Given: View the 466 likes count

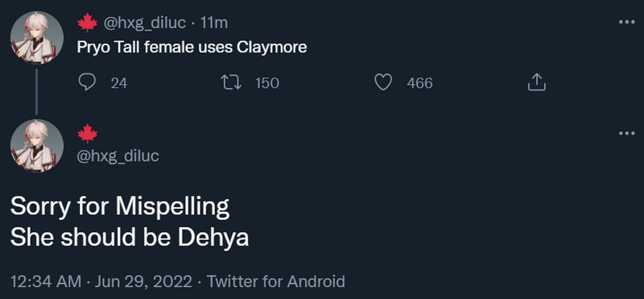Looking at the screenshot, I should pos(419,84).
